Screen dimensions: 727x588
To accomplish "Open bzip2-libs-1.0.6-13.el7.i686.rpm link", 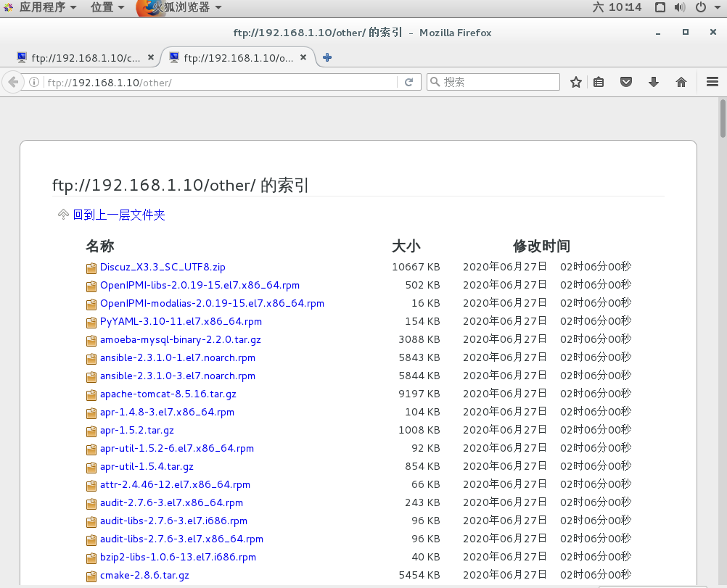I will 178,557.
